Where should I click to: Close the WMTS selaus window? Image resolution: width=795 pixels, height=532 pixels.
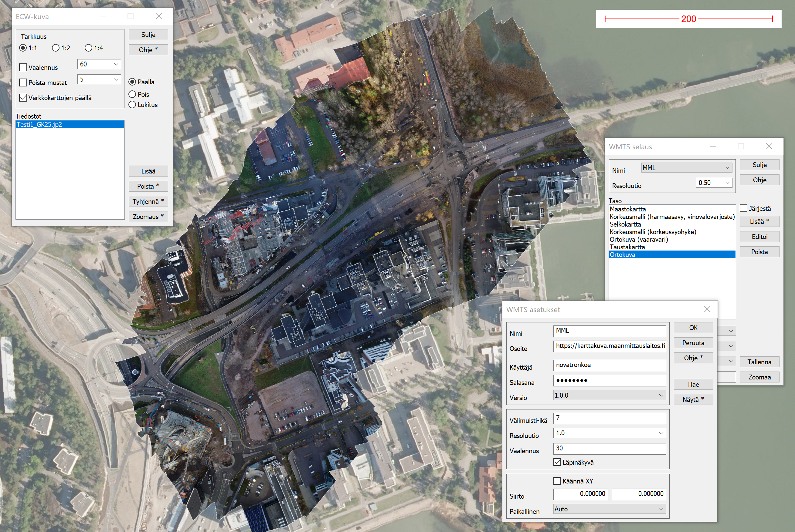769,146
